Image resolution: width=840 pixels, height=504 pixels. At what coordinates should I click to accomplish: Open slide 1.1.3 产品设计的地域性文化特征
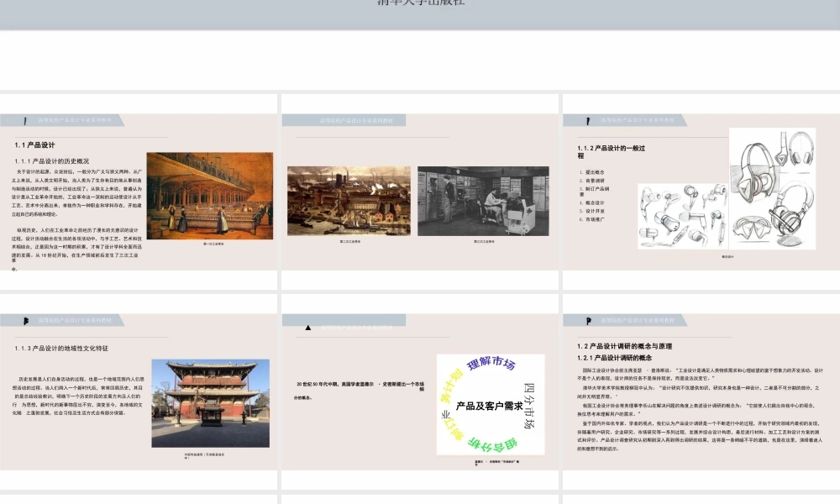click(x=139, y=392)
